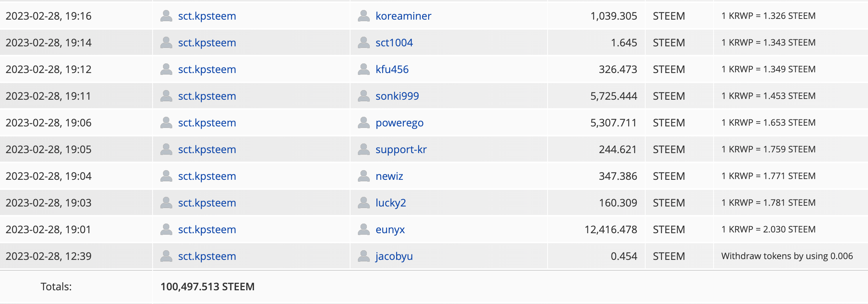Open sct.kpsteem link in the 19:16 row
Screen dimensions: 868x304
pyautogui.click(x=207, y=16)
